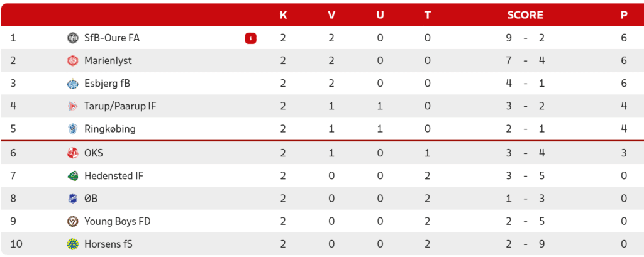Viewport: 644px width, 257px height.
Task: Click the SfB-Oure FA club logo
Action: [x=72, y=38]
